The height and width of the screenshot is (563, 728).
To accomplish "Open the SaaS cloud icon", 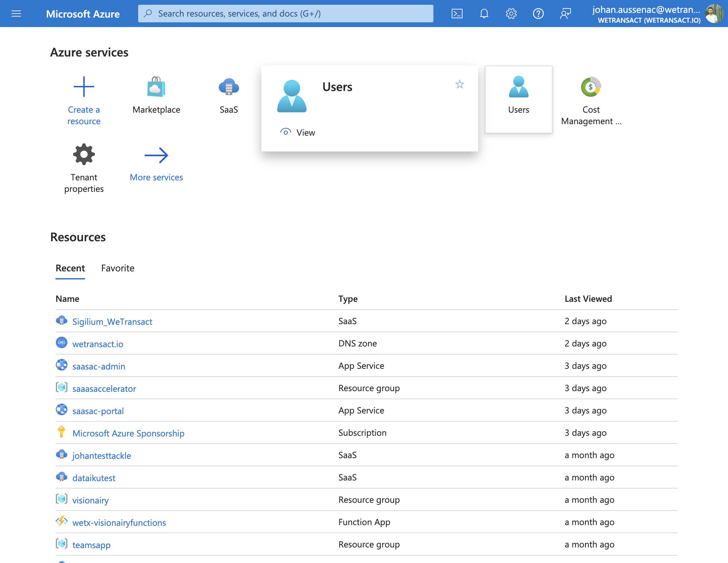I will 229,87.
